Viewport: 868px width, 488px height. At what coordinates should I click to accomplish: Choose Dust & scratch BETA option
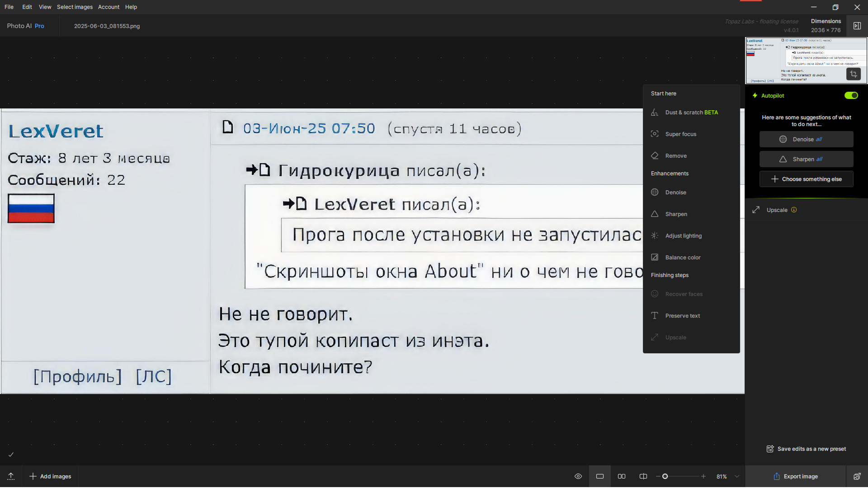click(691, 113)
